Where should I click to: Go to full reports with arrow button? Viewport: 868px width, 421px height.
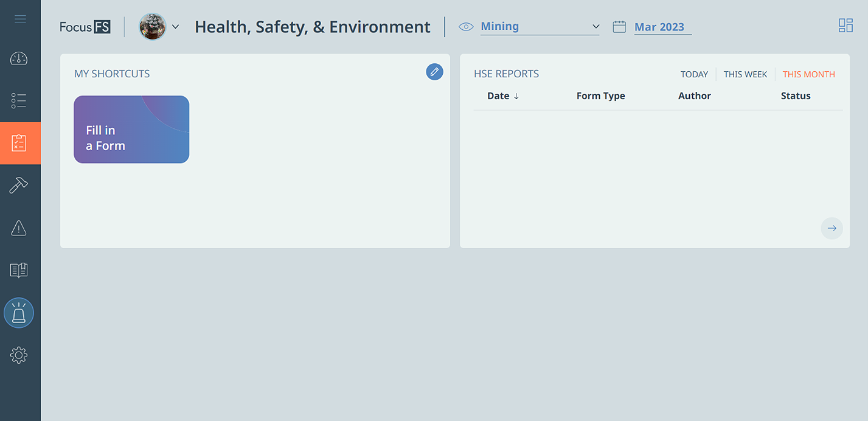click(832, 228)
